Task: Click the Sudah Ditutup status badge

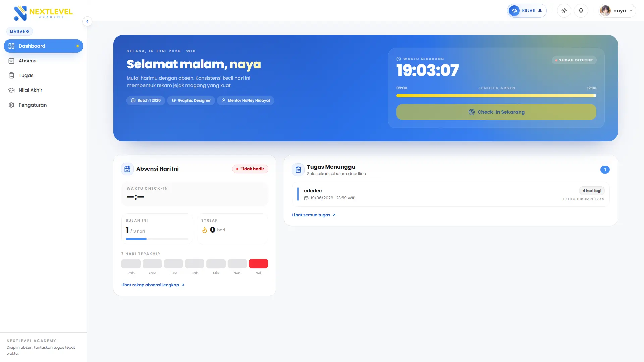Action: pyautogui.click(x=574, y=60)
